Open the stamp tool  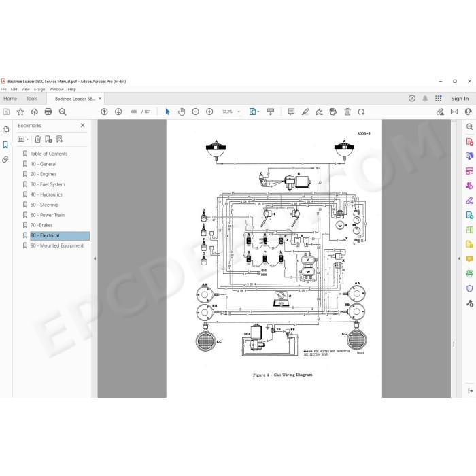pos(333,112)
